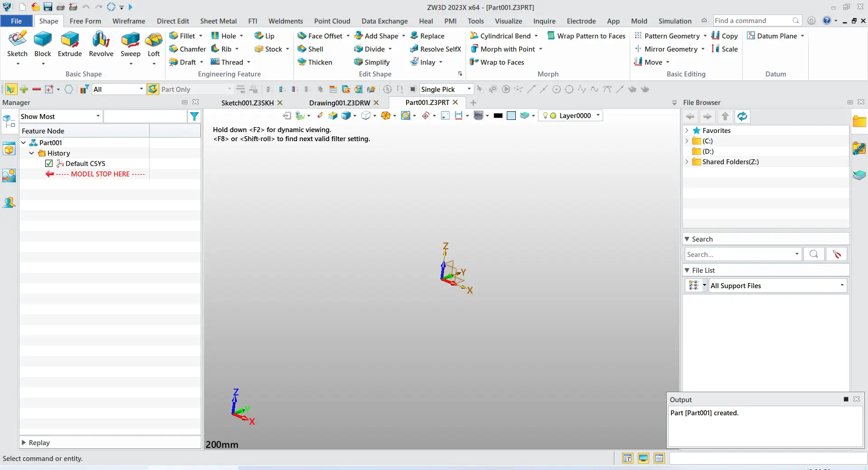
Task: Run Resolve SelfX
Action: tap(435, 49)
